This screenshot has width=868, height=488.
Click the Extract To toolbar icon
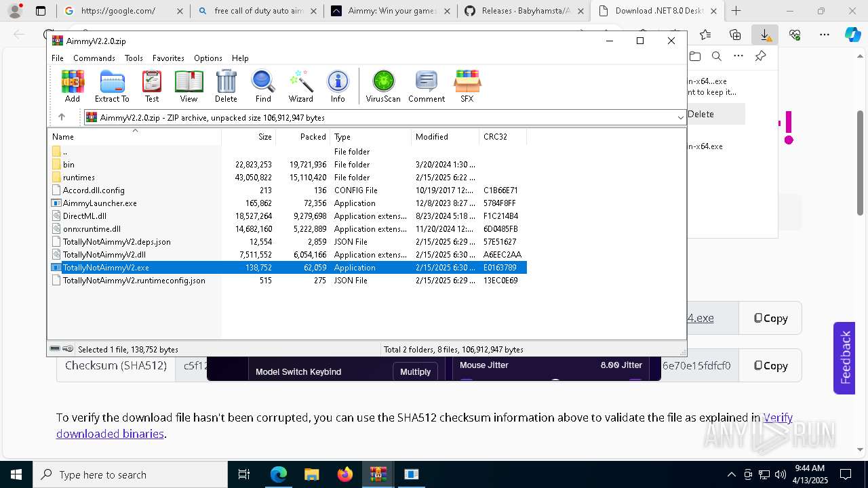click(x=112, y=87)
